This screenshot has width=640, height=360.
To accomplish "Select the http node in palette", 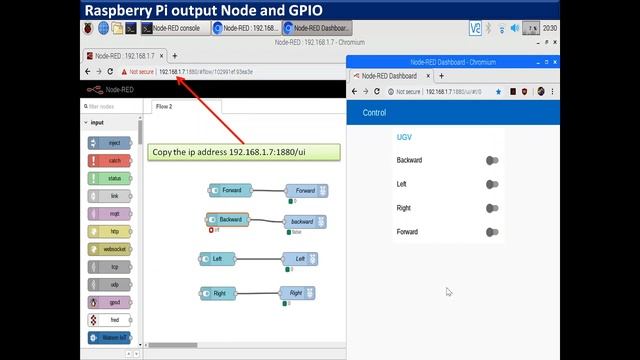I will [x=110, y=231].
